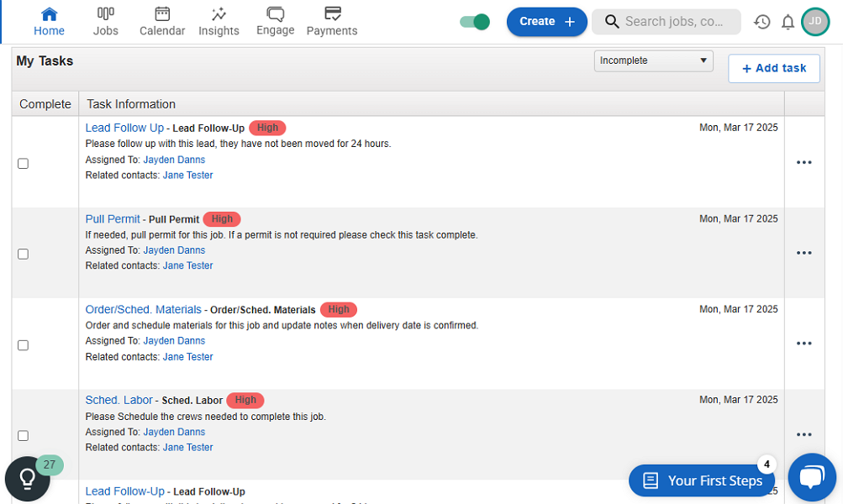Click the High badge on Sched. Labor
Image resolution: width=843 pixels, height=504 pixels.
245,401
